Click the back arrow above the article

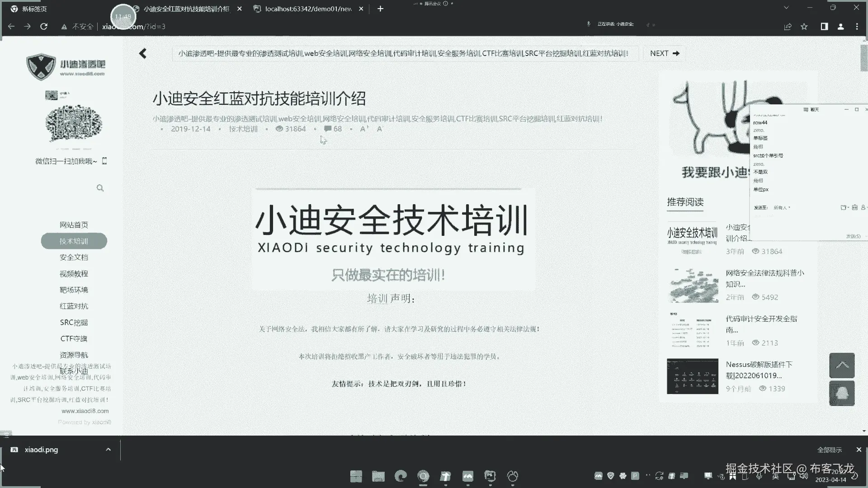pos(143,53)
